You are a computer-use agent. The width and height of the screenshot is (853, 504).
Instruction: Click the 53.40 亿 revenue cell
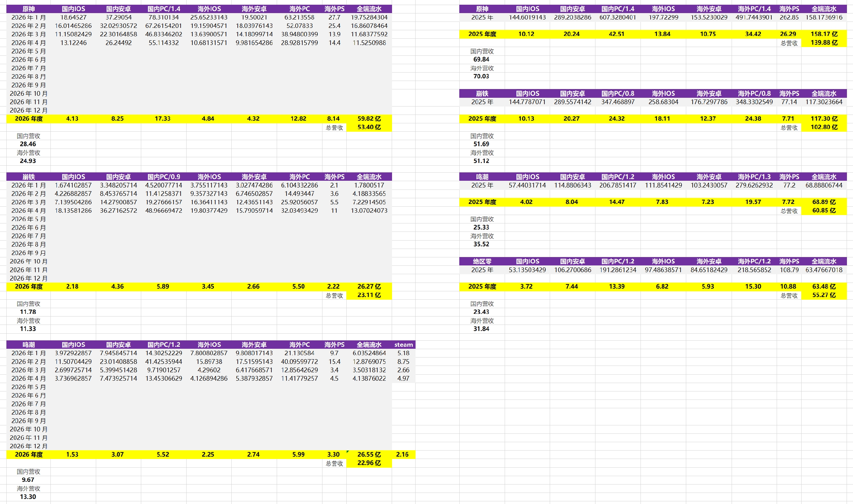coord(369,127)
